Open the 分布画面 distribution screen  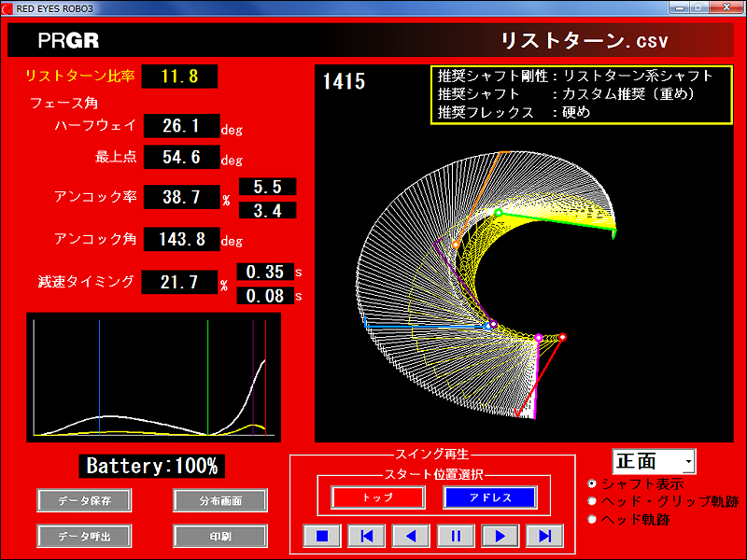[x=219, y=500]
